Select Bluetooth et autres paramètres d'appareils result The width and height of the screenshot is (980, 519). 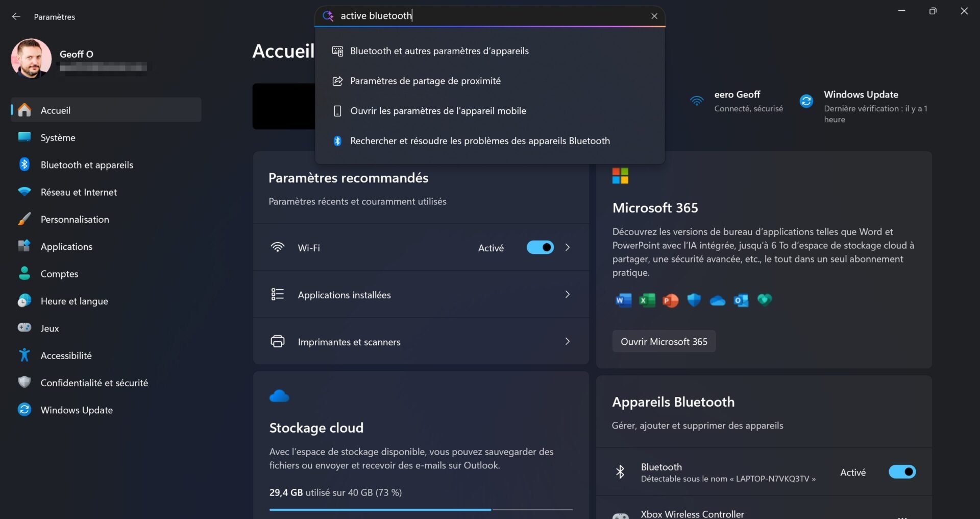tap(490, 51)
